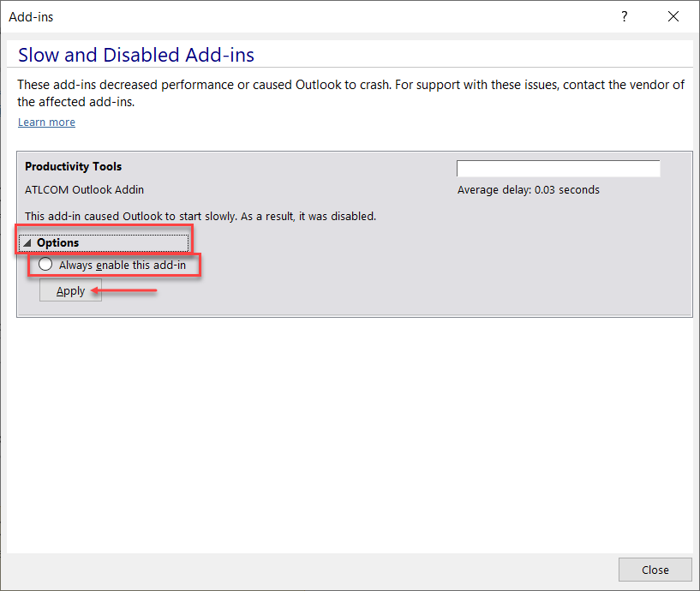Image resolution: width=700 pixels, height=591 pixels.
Task: Click the empty white area below the add-in panel
Action: (x=350, y=428)
